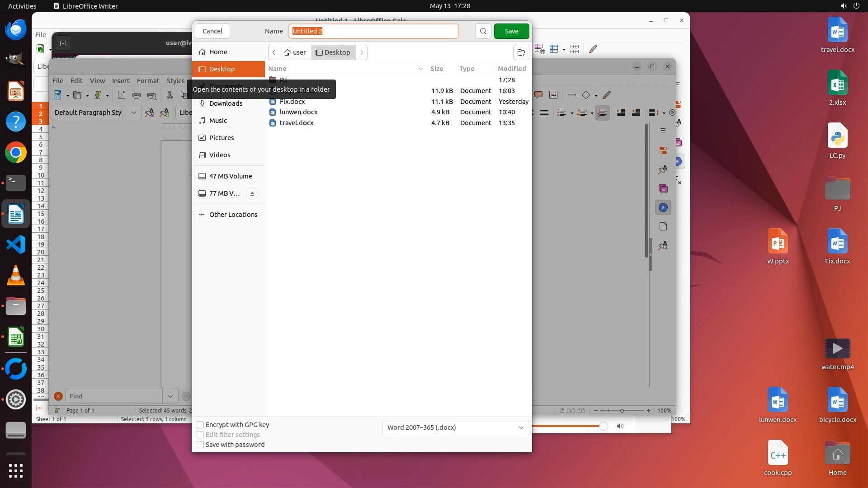Expand the paragraph style dropdown arrow
The width and height of the screenshot is (868, 488).
pyautogui.click(x=134, y=113)
